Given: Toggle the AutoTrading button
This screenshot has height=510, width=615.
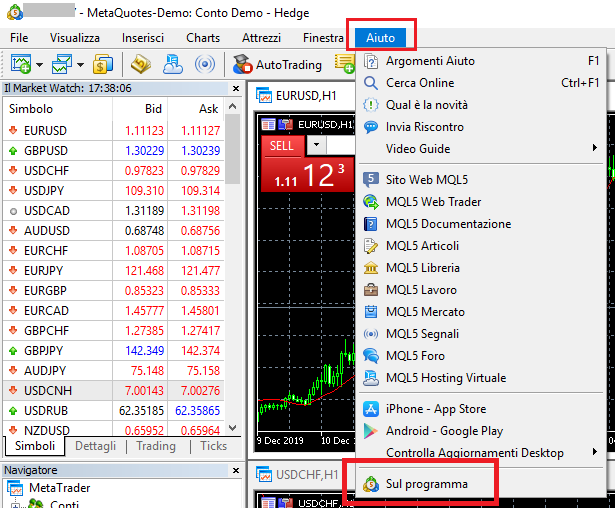Looking at the screenshot, I should 277,64.
